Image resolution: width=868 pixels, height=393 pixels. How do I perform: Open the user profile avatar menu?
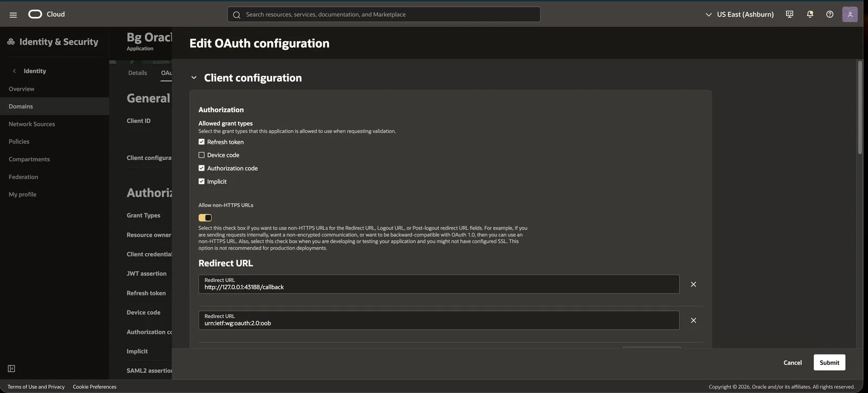850,14
